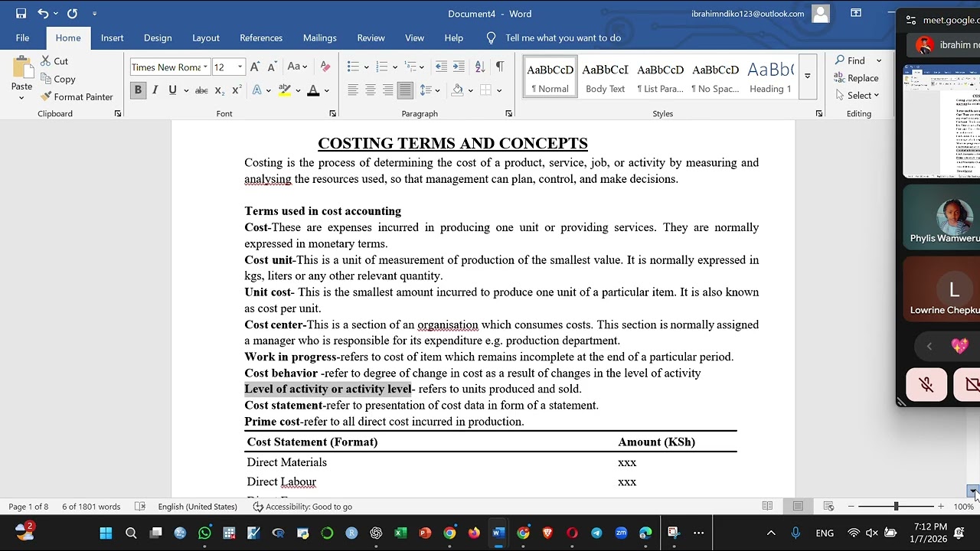Open Accessibility checker in status bar
The image size is (980, 551).
302,507
